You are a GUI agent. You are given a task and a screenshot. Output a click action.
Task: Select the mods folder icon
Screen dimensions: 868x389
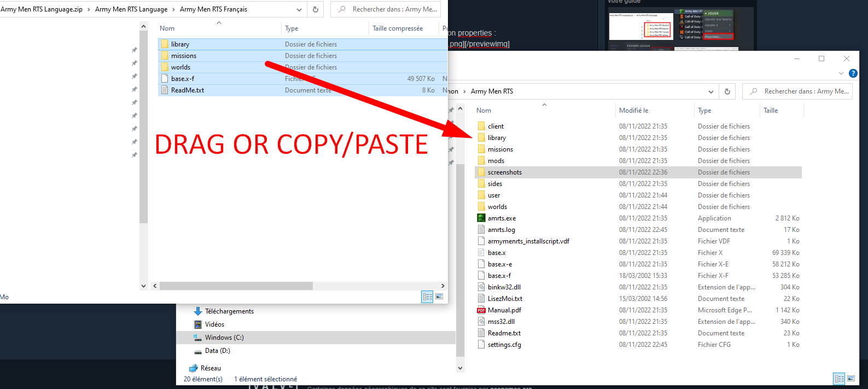[481, 160]
